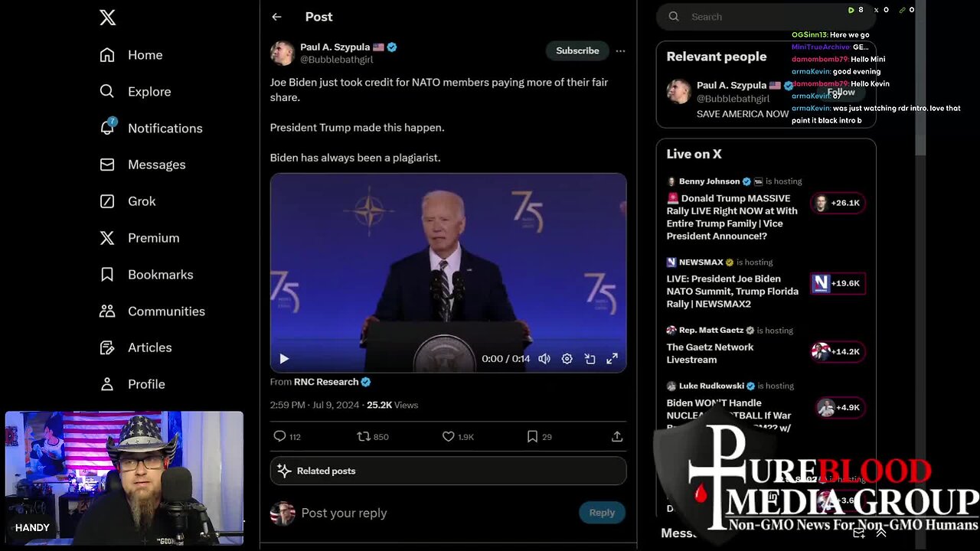Screen dimensions: 980x551
Task: Go back with the arrow icon
Action: 276,17
